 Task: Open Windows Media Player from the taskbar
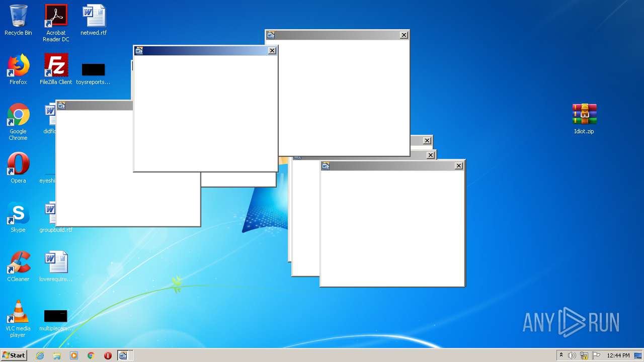click(x=74, y=355)
